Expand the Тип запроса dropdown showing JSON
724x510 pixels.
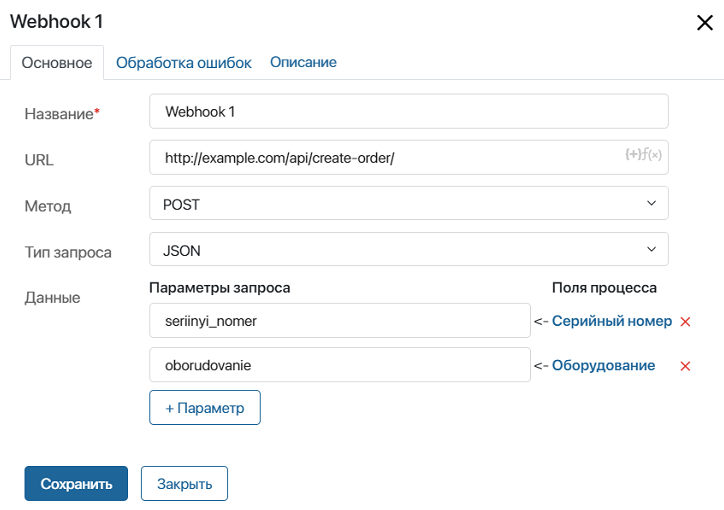point(409,250)
